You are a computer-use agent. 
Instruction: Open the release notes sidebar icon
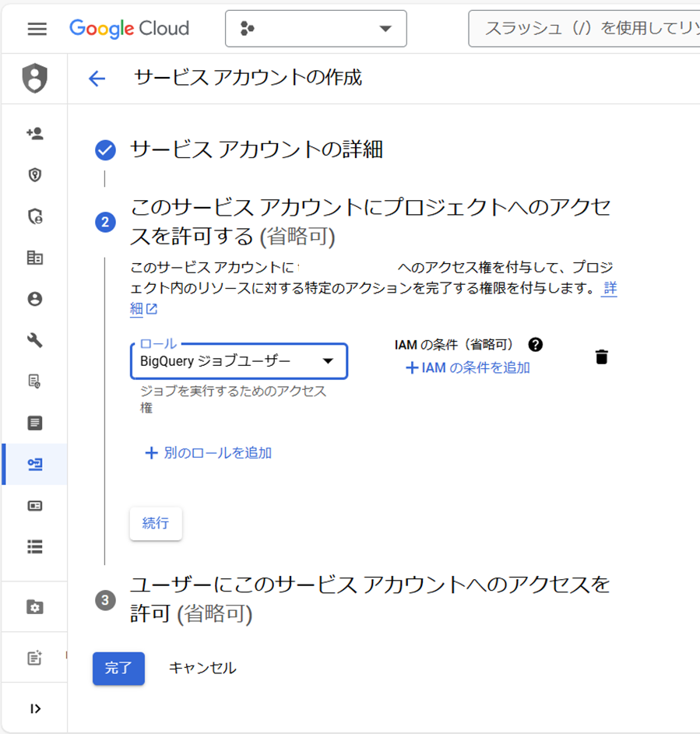click(x=34, y=658)
